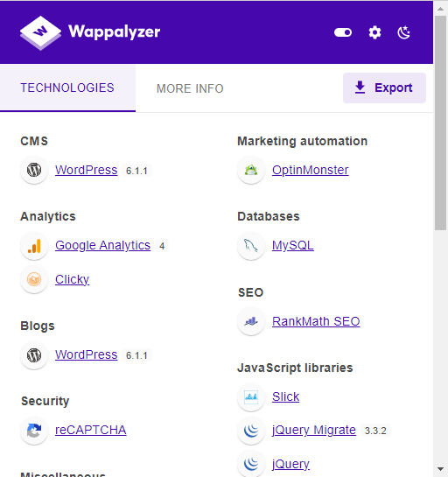This screenshot has height=477, width=448.
Task: Click the Export button
Action: pyautogui.click(x=384, y=88)
